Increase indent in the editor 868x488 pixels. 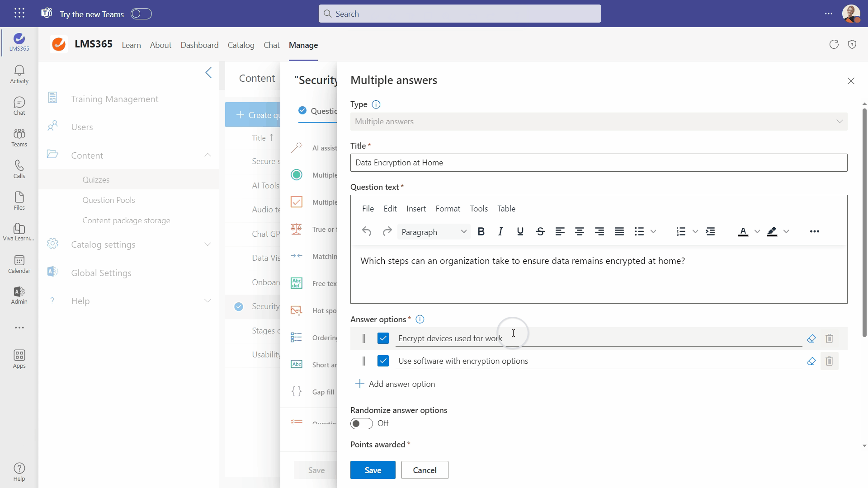(711, 232)
